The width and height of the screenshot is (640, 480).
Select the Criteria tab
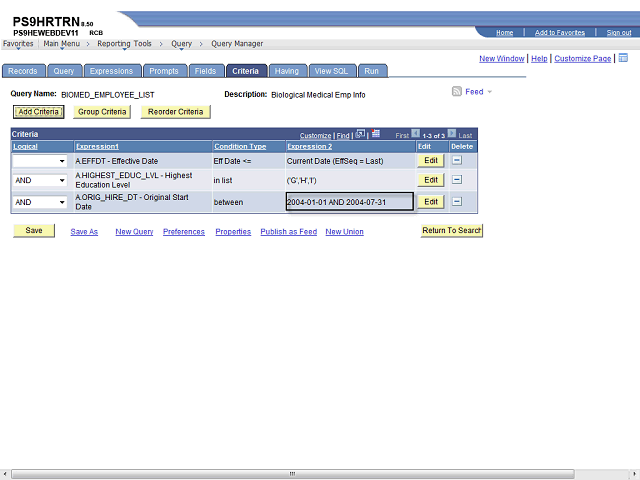246,71
